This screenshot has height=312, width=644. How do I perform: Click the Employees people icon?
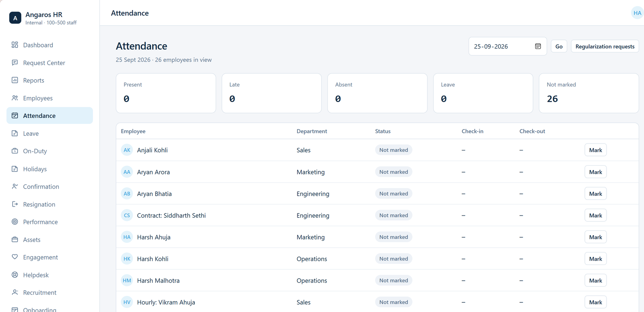[x=15, y=98]
